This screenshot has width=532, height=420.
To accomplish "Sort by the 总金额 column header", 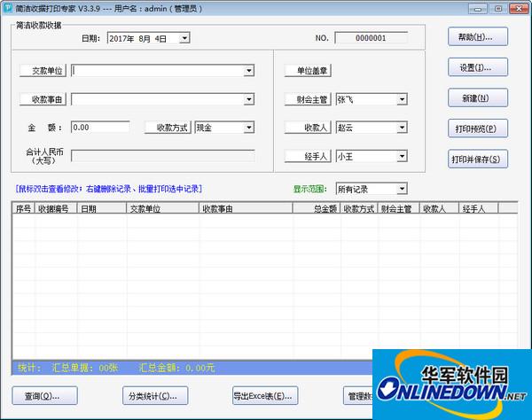I will click(317, 208).
